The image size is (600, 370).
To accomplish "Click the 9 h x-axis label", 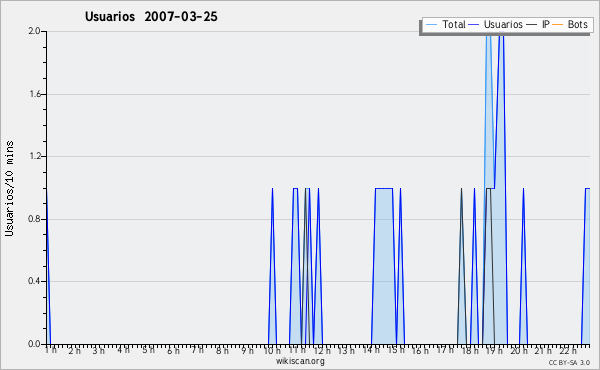I will click(247, 350).
